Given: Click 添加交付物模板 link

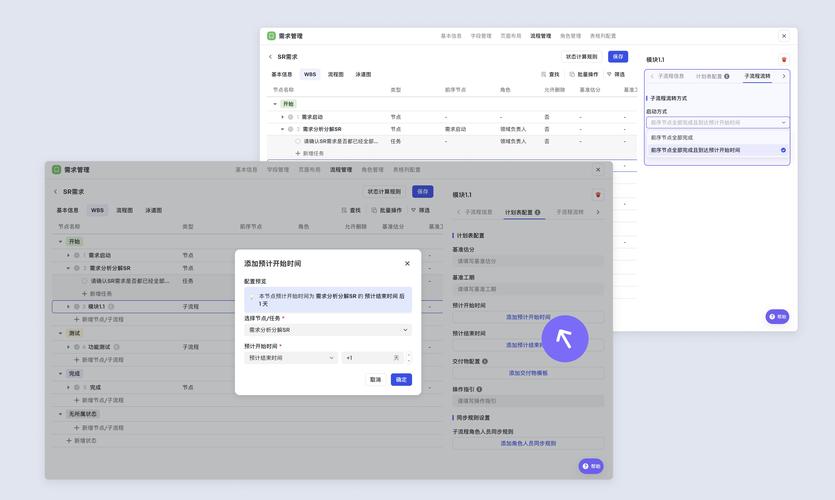Looking at the screenshot, I should [528, 373].
